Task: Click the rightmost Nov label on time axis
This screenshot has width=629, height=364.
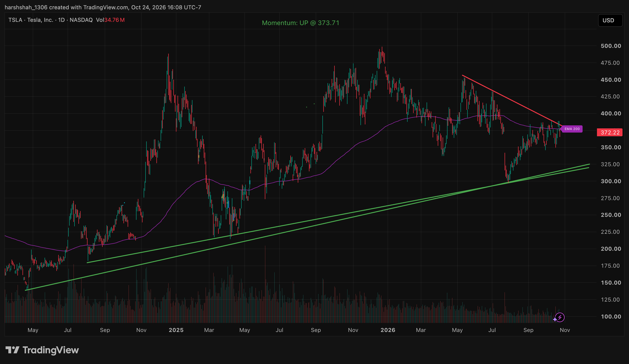Action: click(x=565, y=330)
